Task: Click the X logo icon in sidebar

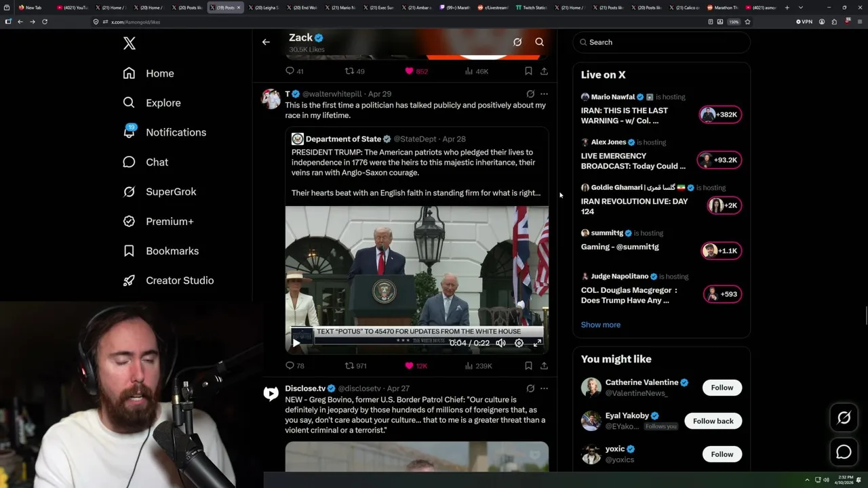Action: tap(130, 43)
